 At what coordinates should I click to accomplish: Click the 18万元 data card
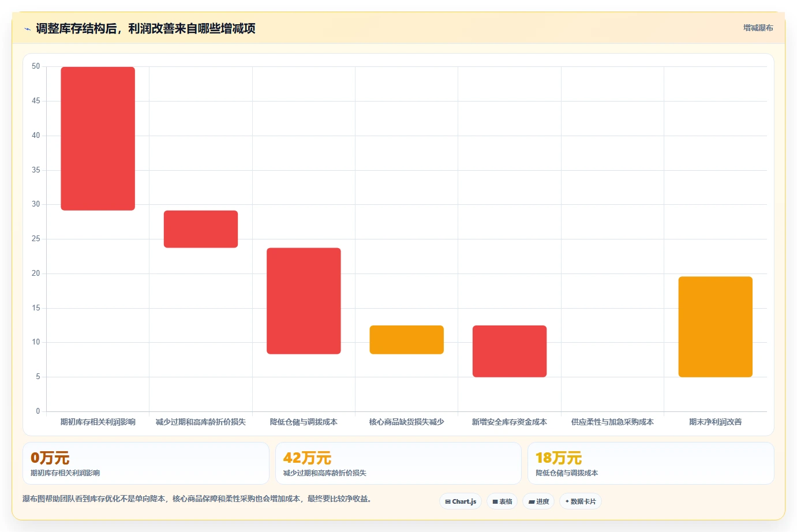[x=651, y=463]
